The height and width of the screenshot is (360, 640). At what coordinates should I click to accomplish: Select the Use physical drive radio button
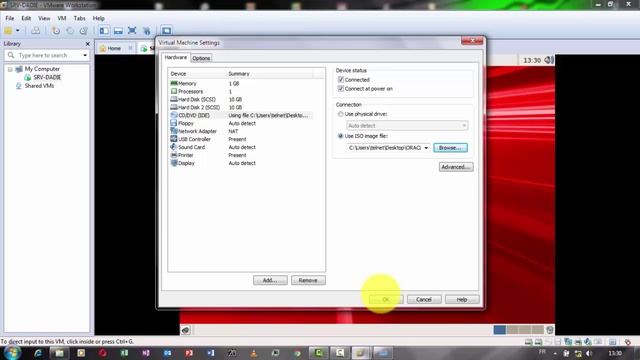[341, 114]
